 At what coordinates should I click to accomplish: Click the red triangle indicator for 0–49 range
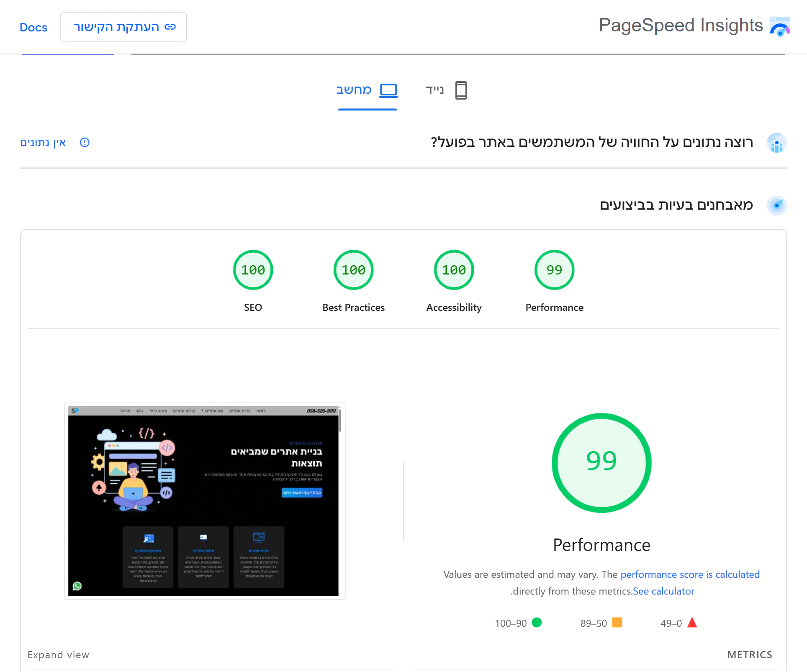coord(692,623)
